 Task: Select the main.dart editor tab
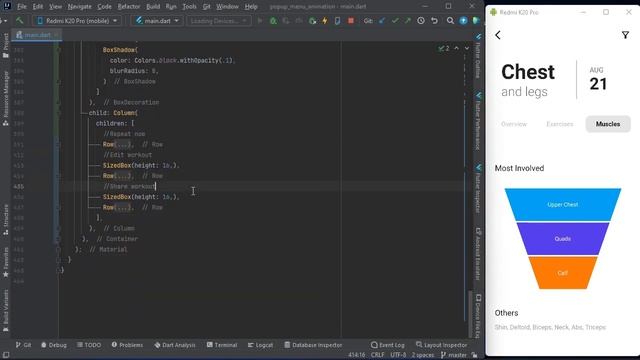click(x=37, y=35)
